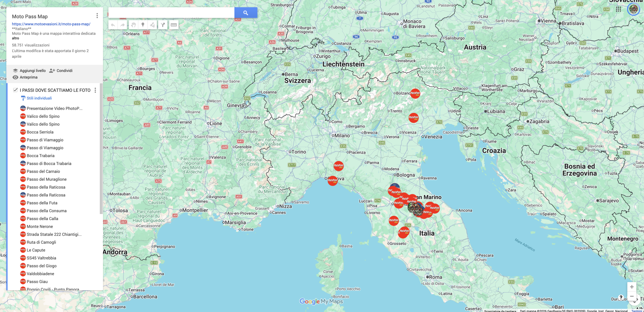This screenshot has height=312, width=644.
Task: Select the Add marker tool
Action: pyautogui.click(x=143, y=25)
